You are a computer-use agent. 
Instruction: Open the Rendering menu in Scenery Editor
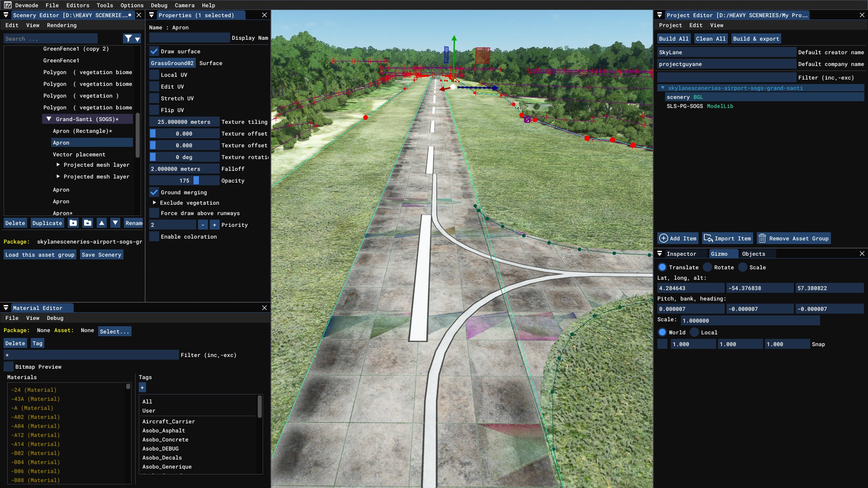(62, 25)
